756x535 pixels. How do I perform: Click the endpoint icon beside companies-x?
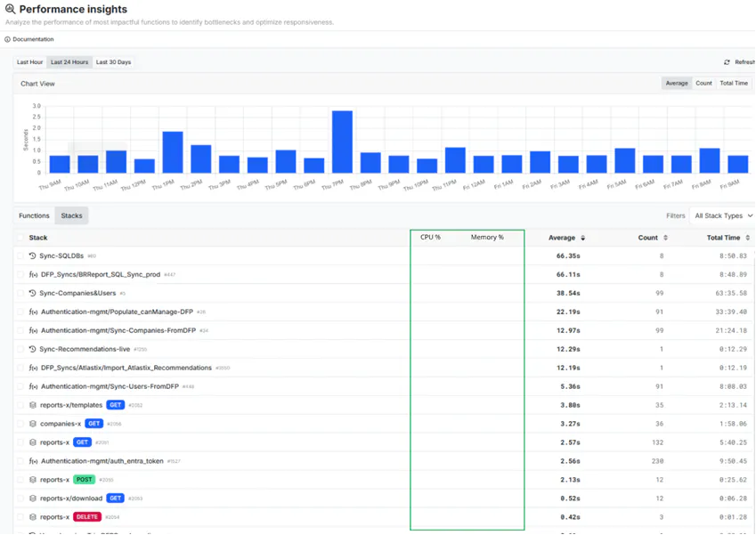(33, 424)
